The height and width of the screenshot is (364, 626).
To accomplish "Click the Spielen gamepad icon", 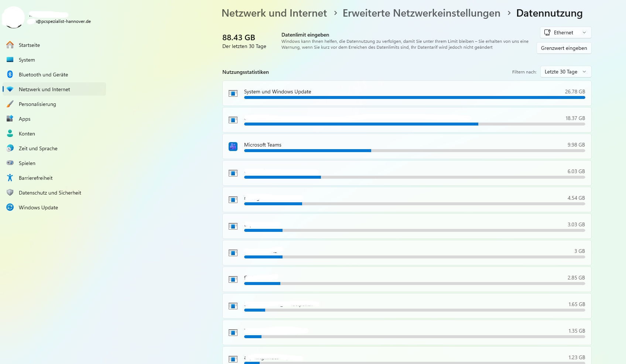I will (x=10, y=163).
